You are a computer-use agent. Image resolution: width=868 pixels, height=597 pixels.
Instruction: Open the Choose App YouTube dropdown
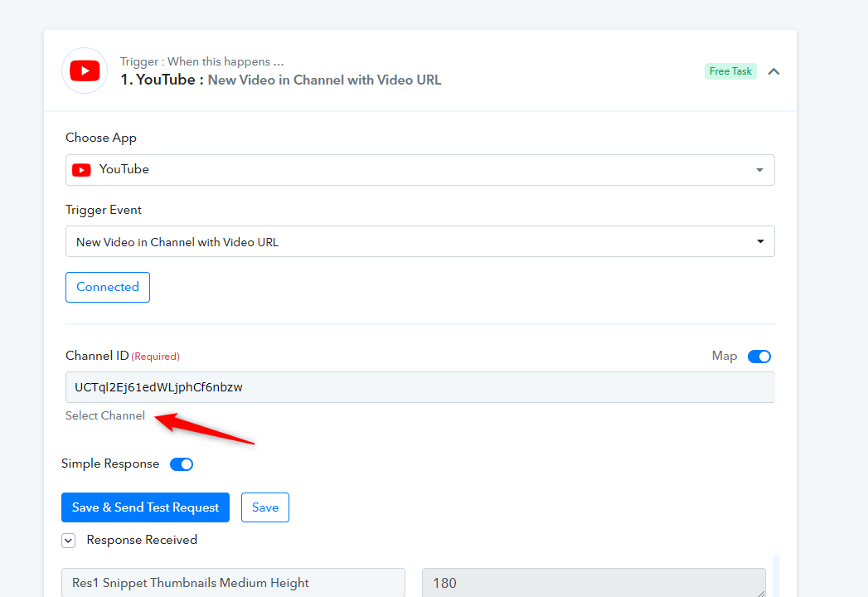coord(419,170)
